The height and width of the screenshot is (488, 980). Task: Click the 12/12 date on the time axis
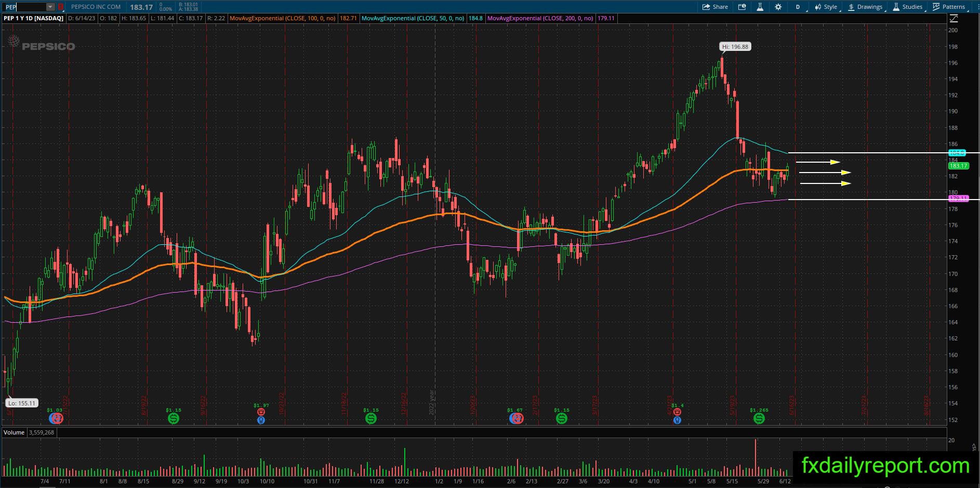point(402,482)
